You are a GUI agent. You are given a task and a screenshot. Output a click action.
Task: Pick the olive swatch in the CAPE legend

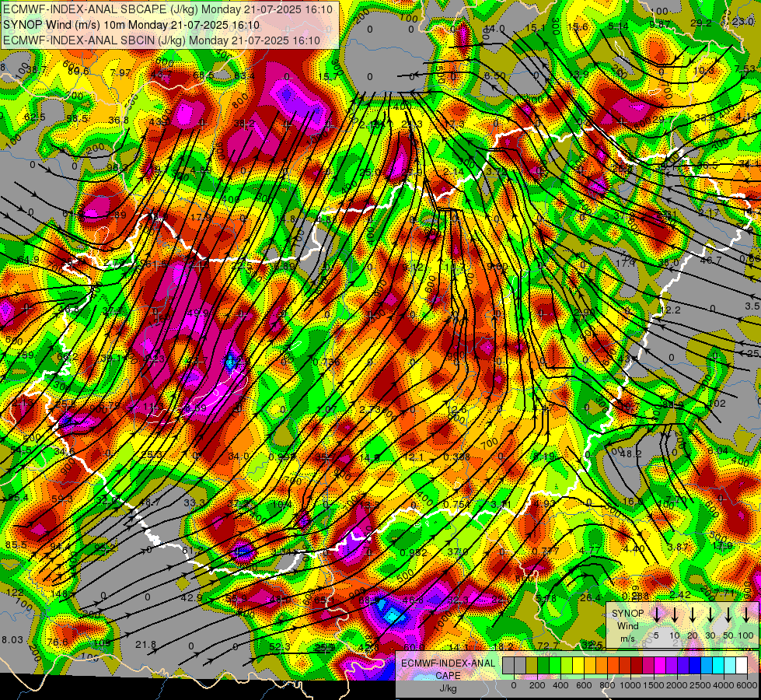(x=532, y=665)
